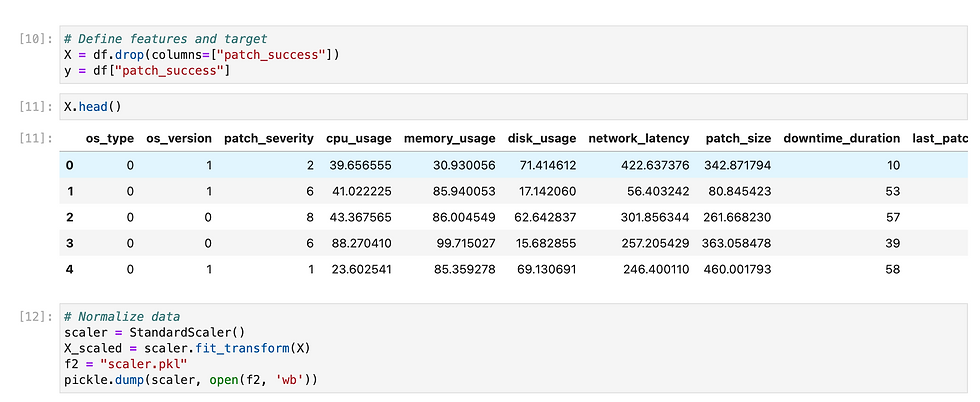The width and height of the screenshot is (980, 402).
Task: Click the X.head() code cell
Action: click(x=513, y=107)
